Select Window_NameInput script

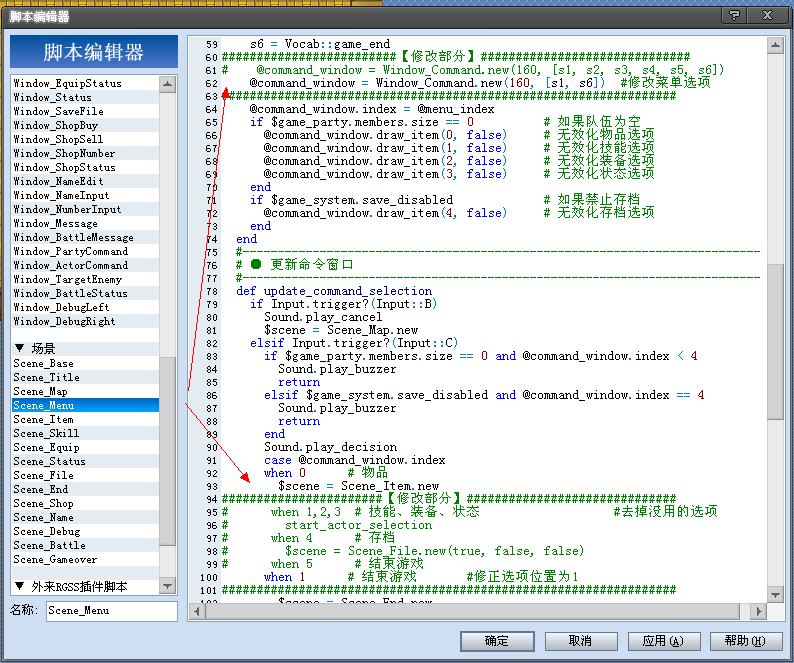click(x=85, y=195)
